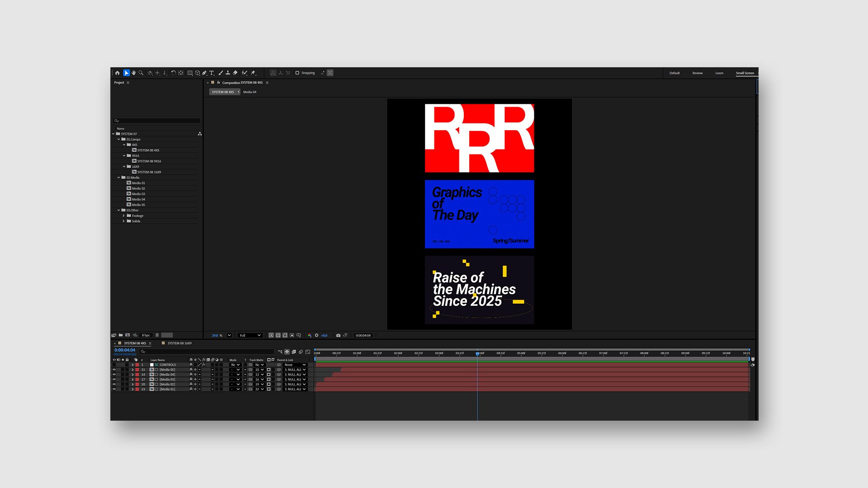Open the Small Screen workspace
The image size is (868, 488).
[745, 73]
